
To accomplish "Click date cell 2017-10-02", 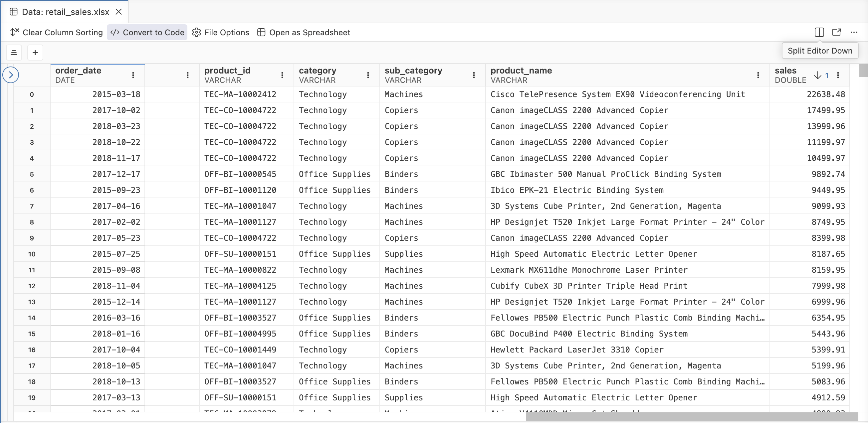I will pyautogui.click(x=98, y=110).
